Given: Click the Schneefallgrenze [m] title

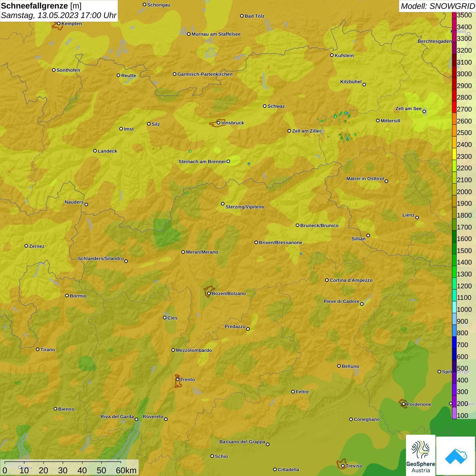Looking at the screenshot, I should (41, 6).
